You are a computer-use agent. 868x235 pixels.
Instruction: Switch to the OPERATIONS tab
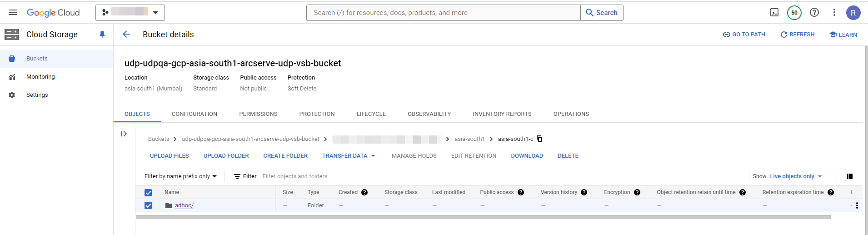571,114
